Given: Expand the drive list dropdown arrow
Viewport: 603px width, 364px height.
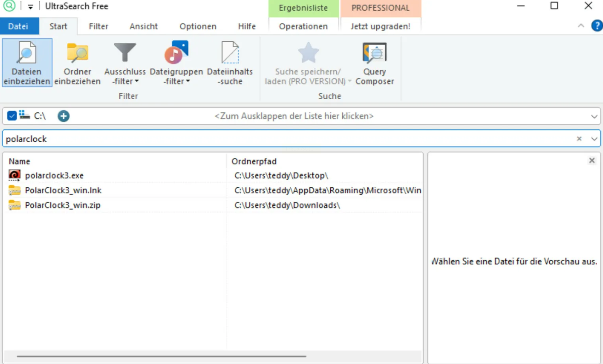Looking at the screenshot, I should 594,116.
